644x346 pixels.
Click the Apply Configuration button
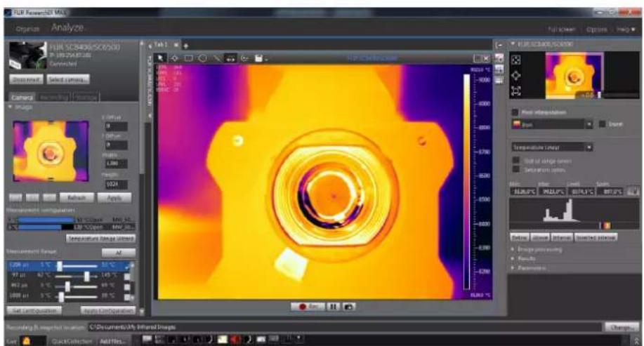click(x=108, y=310)
